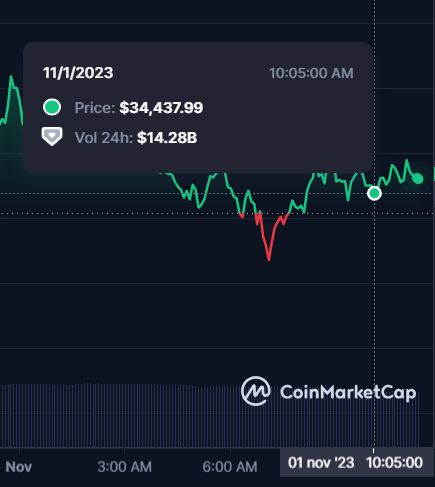The image size is (435, 487).
Task: Click the 3:00 AM axis label
Action: point(124,467)
